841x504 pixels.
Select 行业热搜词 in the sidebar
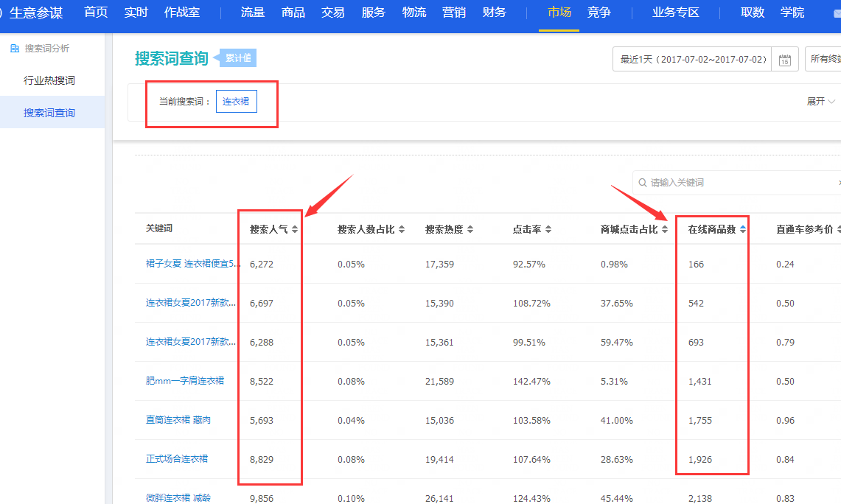point(49,80)
